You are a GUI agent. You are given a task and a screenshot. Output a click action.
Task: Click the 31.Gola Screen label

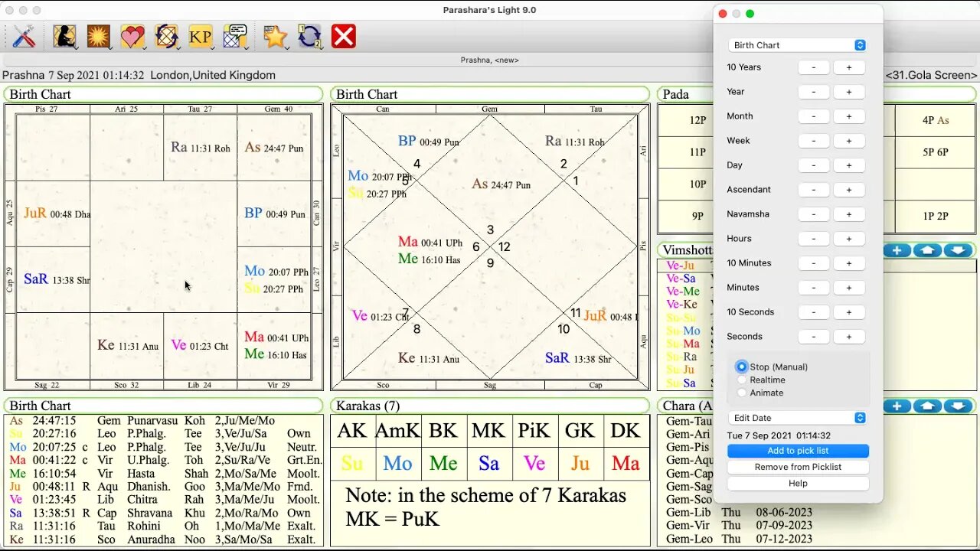931,75
